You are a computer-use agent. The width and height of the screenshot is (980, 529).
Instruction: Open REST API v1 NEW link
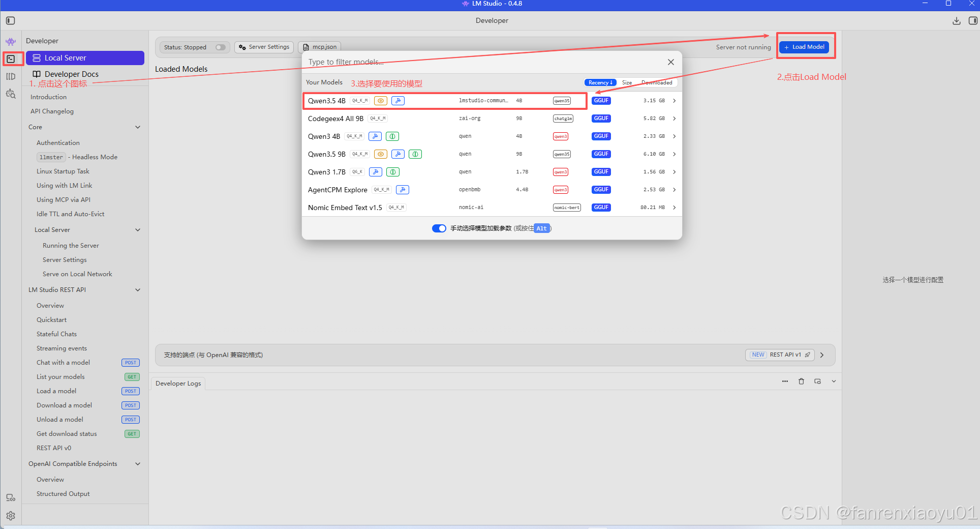(780, 355)
